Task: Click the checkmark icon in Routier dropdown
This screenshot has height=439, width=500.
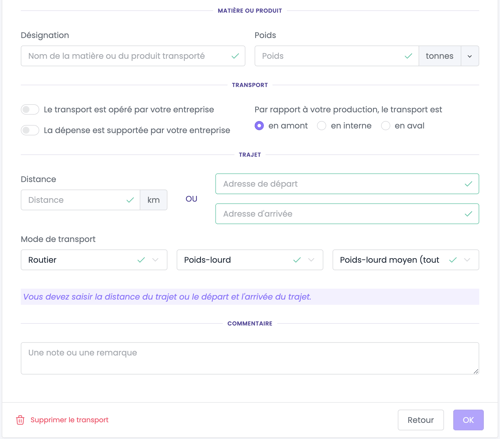Action: point(141,260)
